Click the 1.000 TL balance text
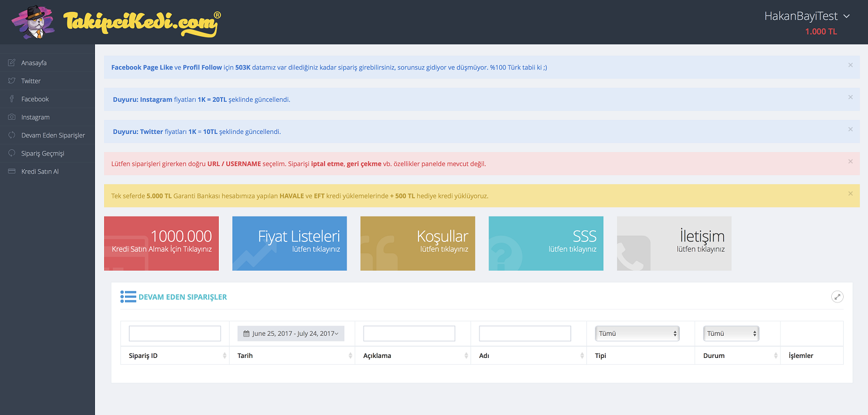Screen dimensions: 868x415 coord(821,32)
